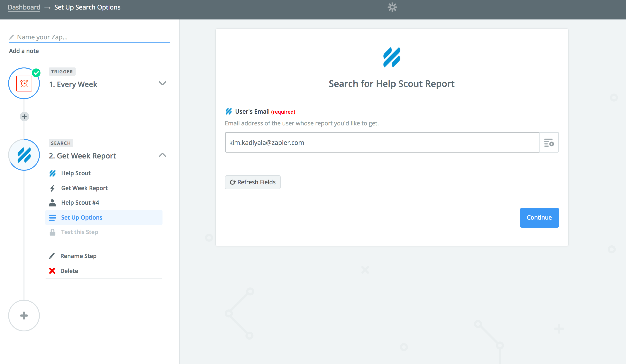Click the Set Up Options list icon
Viewport: 626px width, 364px height.
click(53, 218)
